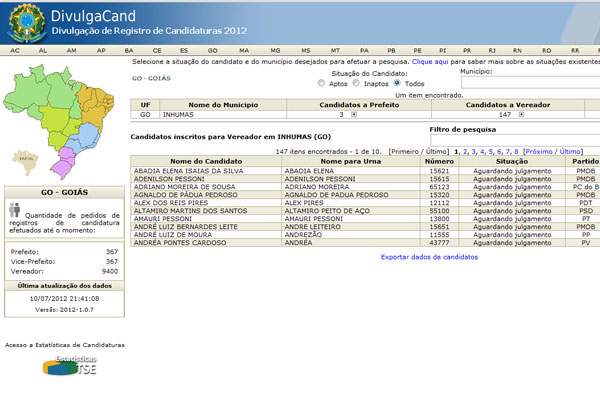The height and width of the screenshot is (402, 600).
Task: Select candidate ABADIA ELENA ISAIAS DA SILVA
Action: (188, 171)
